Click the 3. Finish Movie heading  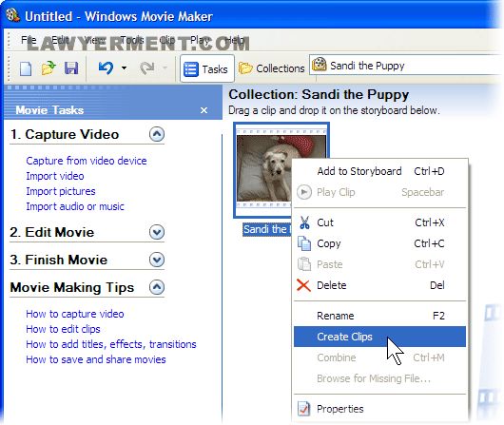click(59, 260)
